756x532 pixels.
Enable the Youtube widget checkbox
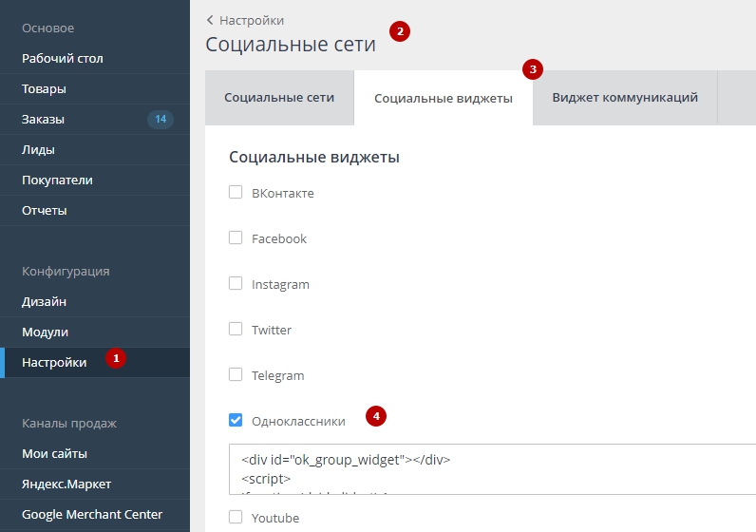[x=236, y=518]
